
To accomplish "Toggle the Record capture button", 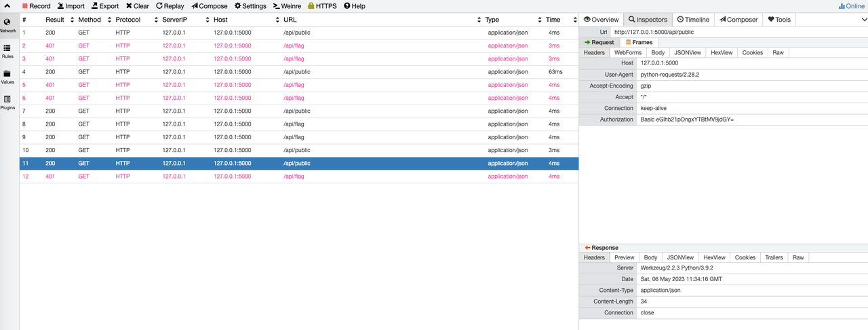I will (36, 6).
